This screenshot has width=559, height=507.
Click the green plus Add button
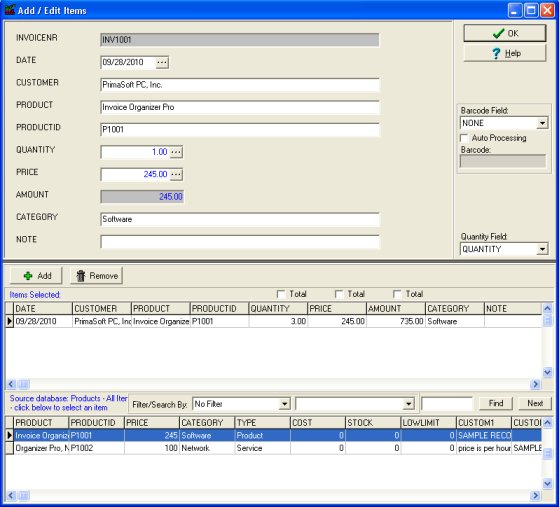pyautogui.click(x=36, y=276)
